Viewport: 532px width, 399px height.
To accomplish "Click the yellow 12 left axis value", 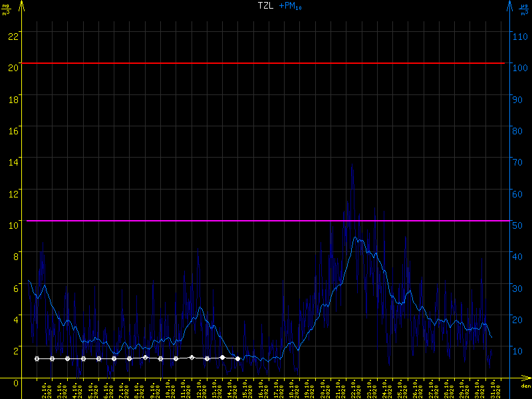I will tap(12, 192).
